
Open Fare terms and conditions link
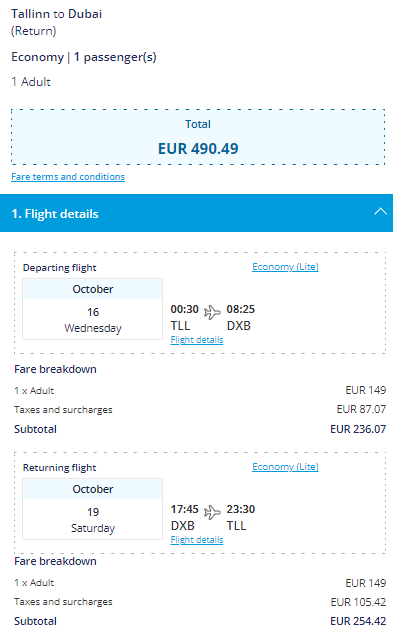(x=68, y=177)
